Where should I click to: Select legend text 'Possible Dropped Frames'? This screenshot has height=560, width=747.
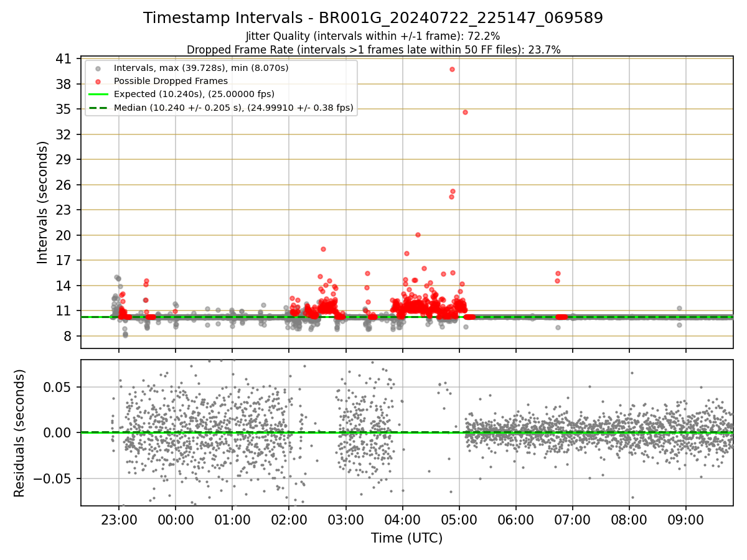click(171, 81)
